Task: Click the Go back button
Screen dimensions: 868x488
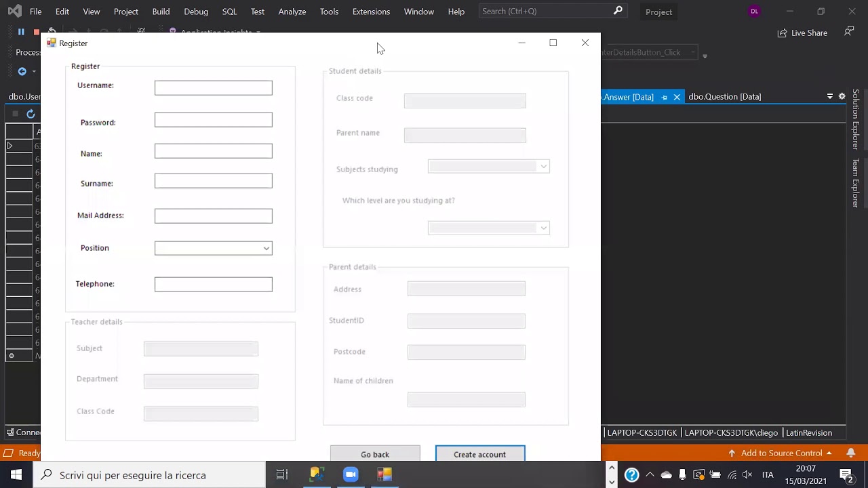Action: click(x=375, y=454)
